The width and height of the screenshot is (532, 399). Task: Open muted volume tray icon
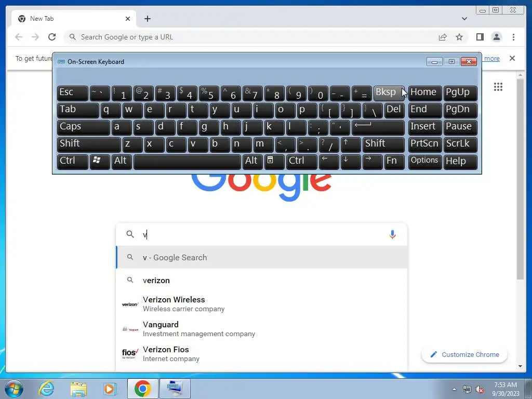coord(480,390)
